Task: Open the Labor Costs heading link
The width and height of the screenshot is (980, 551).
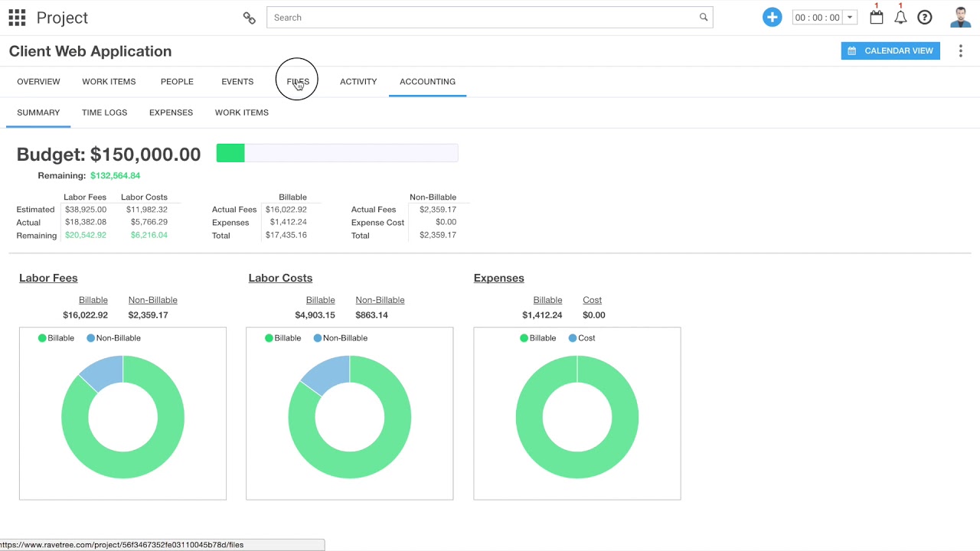Action: click(x=280, y=278)
